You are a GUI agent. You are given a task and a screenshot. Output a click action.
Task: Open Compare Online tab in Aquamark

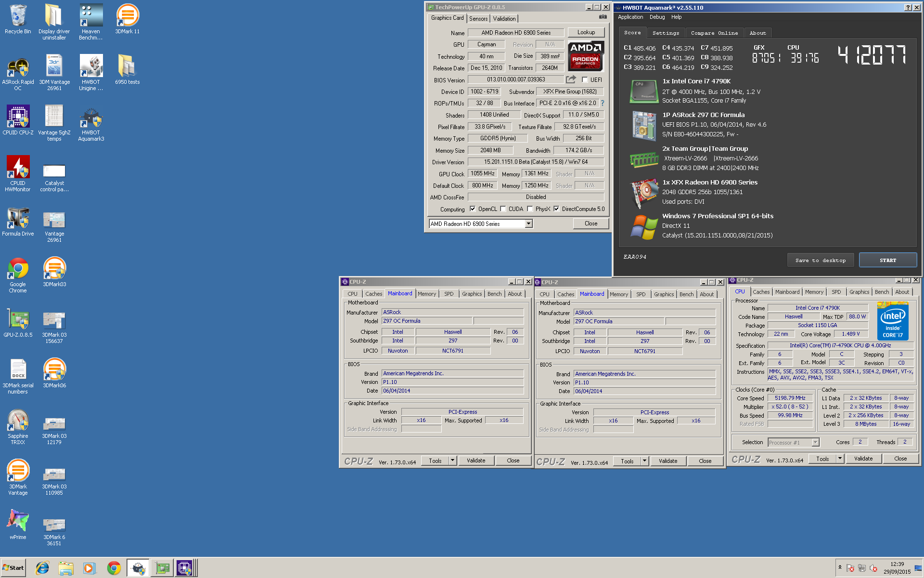pyautogui.click(x=714, y=33)
